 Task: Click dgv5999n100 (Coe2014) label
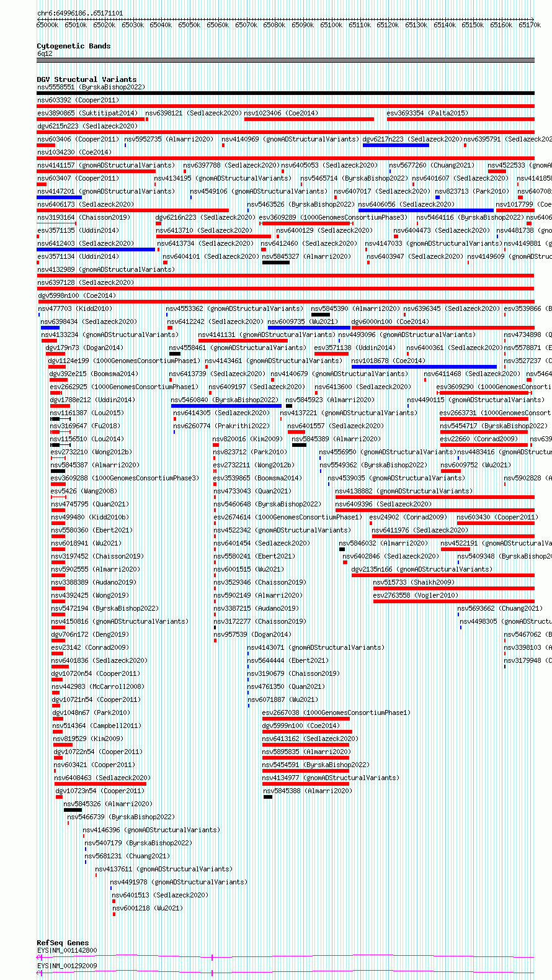pyautogui.click(x=301, y=726)
